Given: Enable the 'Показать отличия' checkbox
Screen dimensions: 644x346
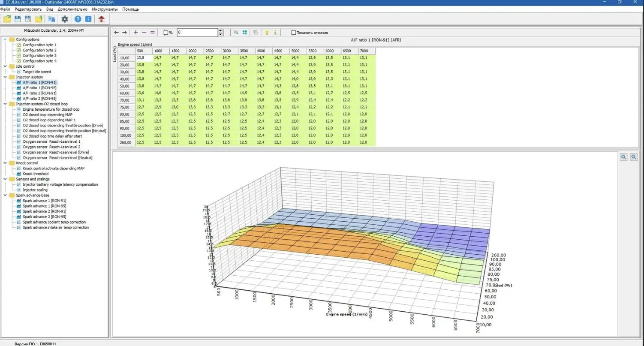Looking at the screenshot, I should [x=294, y=33].
